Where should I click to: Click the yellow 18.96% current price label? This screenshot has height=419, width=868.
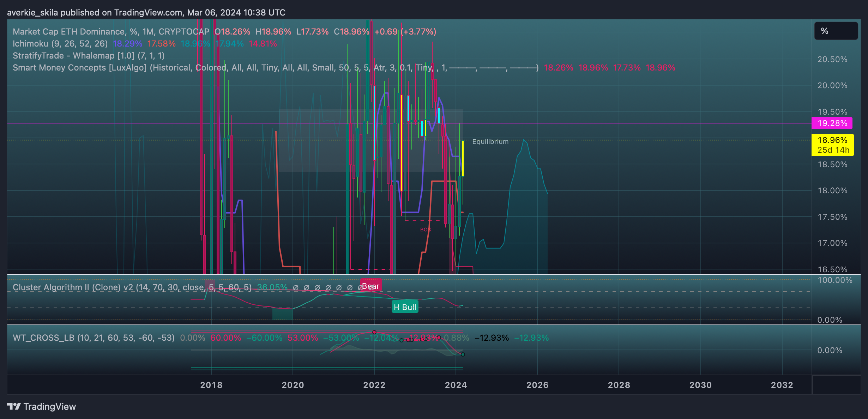833,145
